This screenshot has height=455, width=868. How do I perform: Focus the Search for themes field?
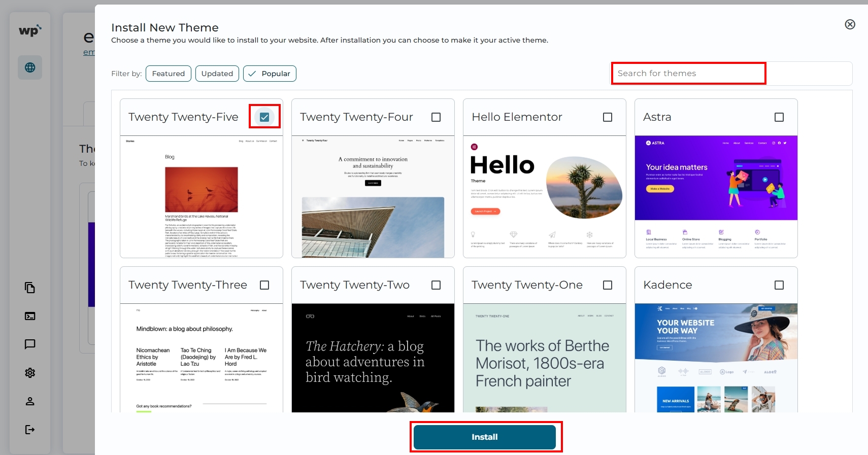pos(731,74)
